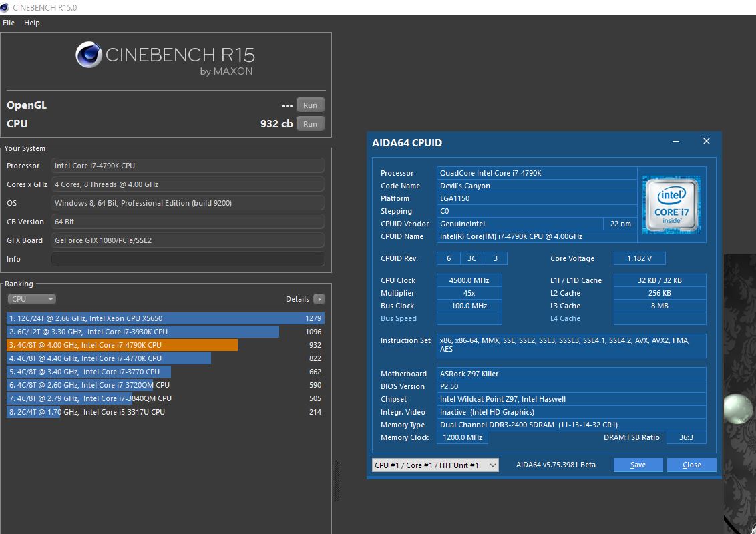The height and width of the screenshot is (534, 756).
Task: Select the Intel Xeon CPU X5650 ranking row
Action: pyautogui.click(x=166, y=318)
